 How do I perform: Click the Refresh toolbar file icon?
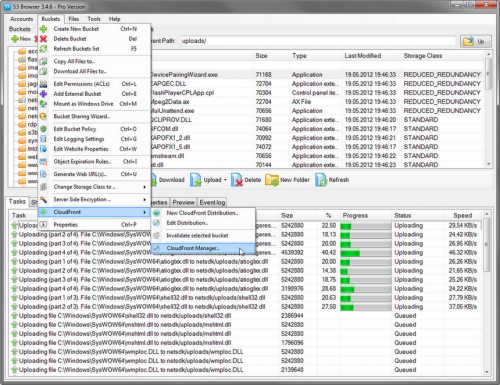pyautogui.click(x=321, y=180)
